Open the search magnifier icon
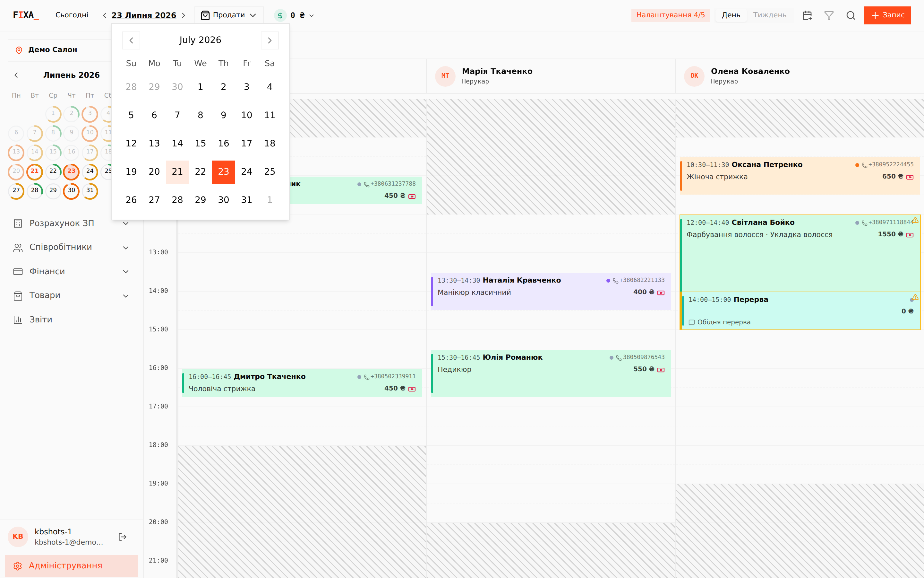924x578 pixels. 851,15
